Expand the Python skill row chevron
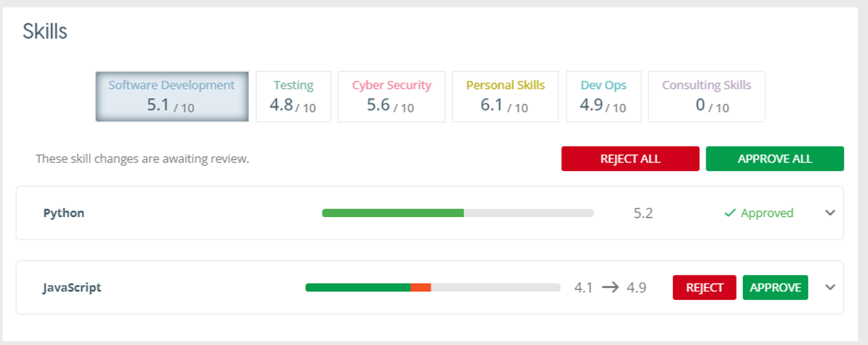 click(830, 213)
